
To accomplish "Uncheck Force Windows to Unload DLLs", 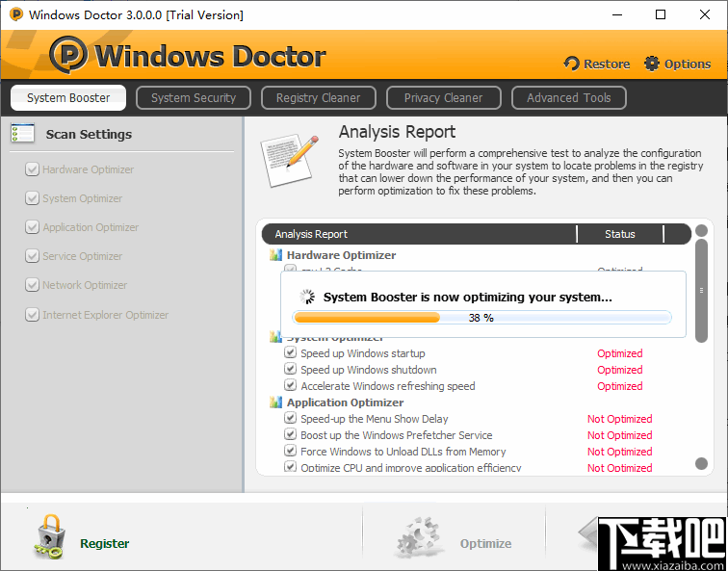I will point(290,451).
